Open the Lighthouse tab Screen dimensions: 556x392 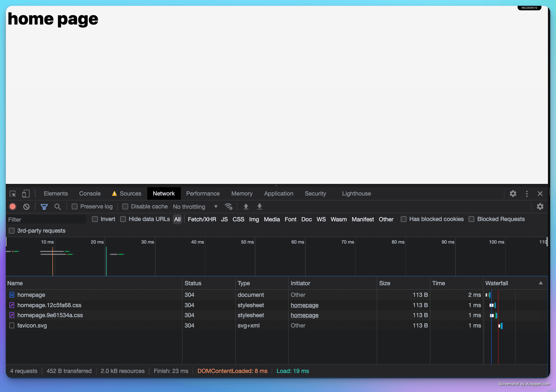(x=356, y=194)
